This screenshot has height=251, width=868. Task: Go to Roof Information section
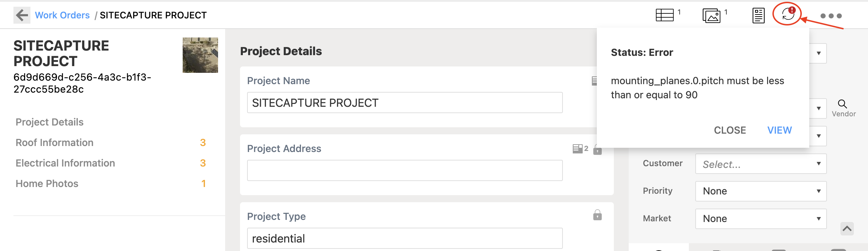point(55,142)
